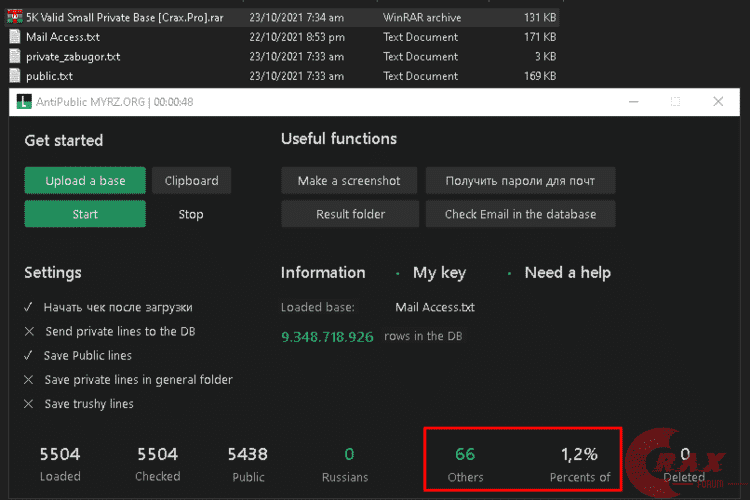The height and width of the screenshot is (500, 750).
Task: Maximize the AntiPublic window
Action: [675, 102]
